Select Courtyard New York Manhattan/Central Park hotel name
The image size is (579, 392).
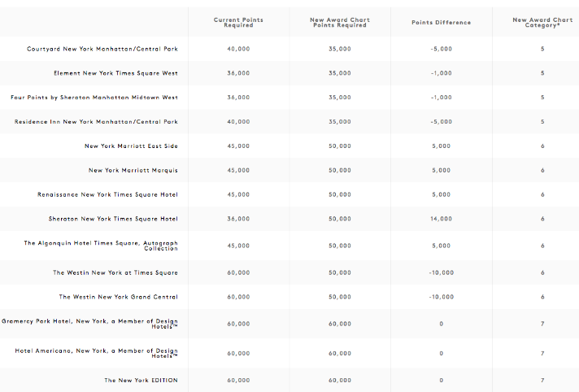(x=102, y=49)
